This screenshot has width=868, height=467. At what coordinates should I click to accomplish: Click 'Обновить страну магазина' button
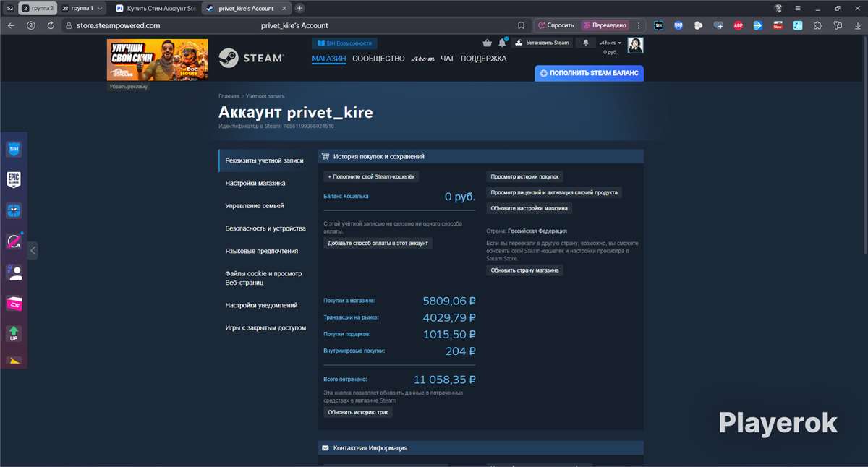[524, 270]
